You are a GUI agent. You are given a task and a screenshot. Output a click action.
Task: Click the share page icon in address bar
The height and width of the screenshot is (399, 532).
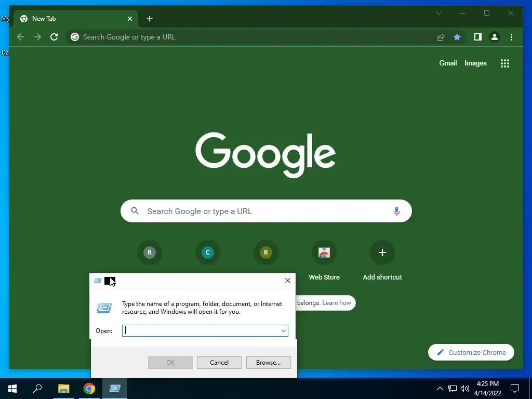click(x=441, y=37)
